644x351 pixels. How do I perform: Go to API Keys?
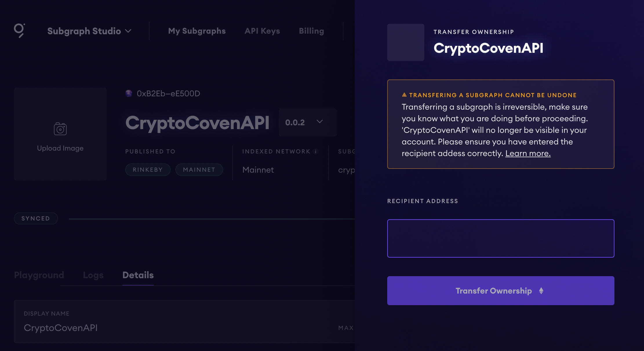[262, 31]
